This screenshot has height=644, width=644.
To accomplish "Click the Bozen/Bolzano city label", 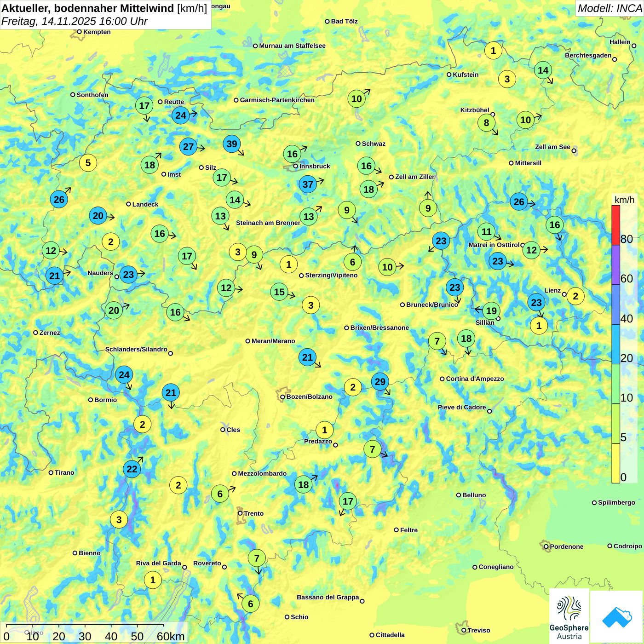I will tap(309, 397).
